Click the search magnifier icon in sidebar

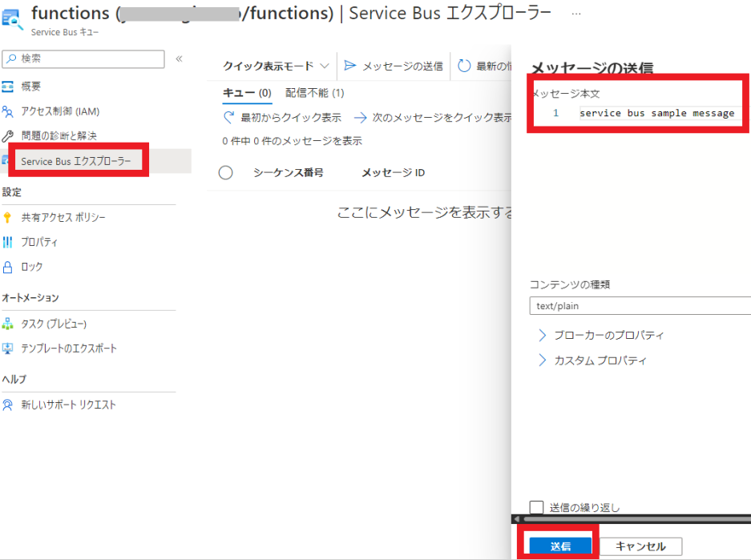[x=11, y=58]
